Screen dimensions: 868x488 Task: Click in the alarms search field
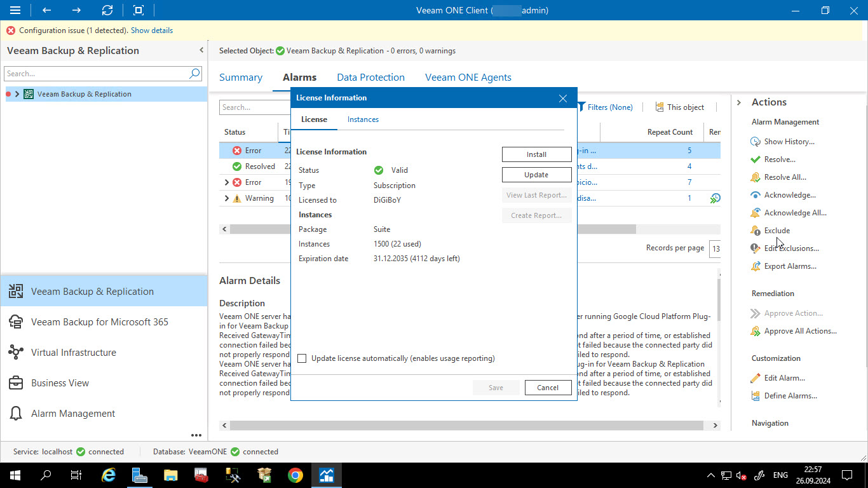click(x=255, y=107)
